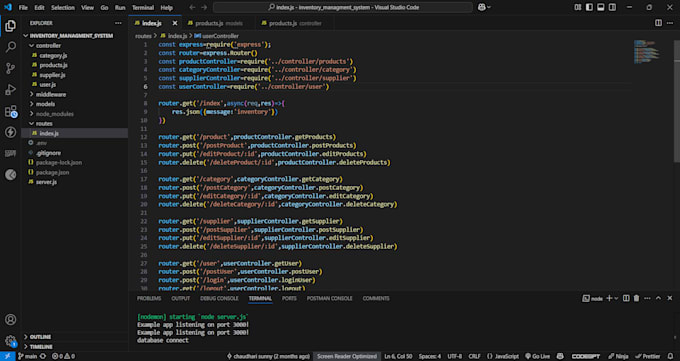
Task: Split the editor to the right
Action: click(x=658, y=23)
